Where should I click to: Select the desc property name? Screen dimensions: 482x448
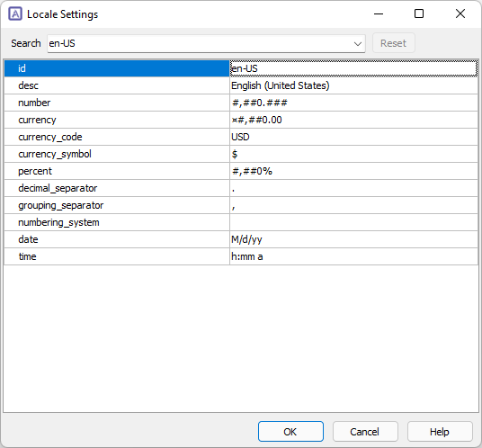(28, 85)
